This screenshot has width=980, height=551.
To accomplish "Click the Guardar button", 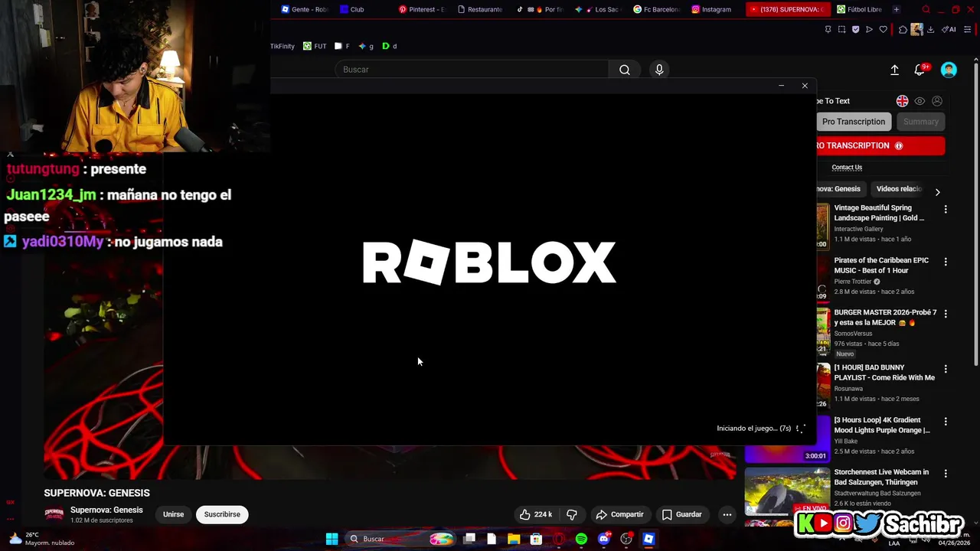I will click(681, 514).
